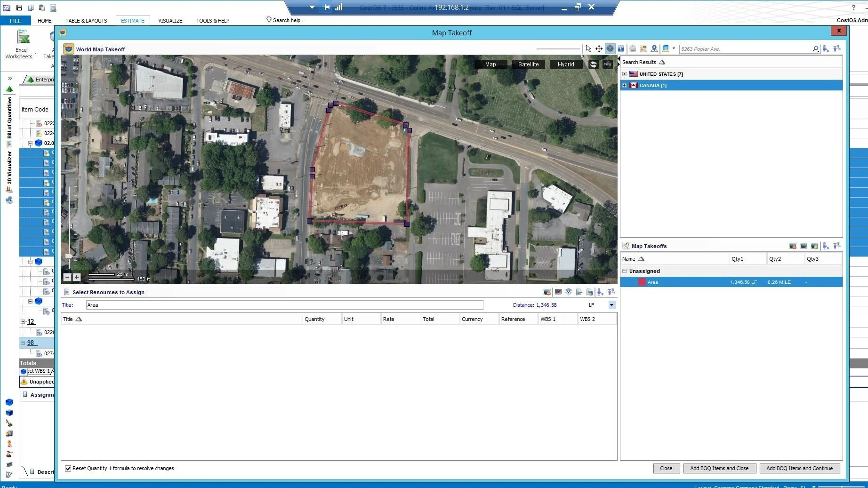
Task: Select the arrow pointer tool in map toolbar
Action: click(588, 48)
